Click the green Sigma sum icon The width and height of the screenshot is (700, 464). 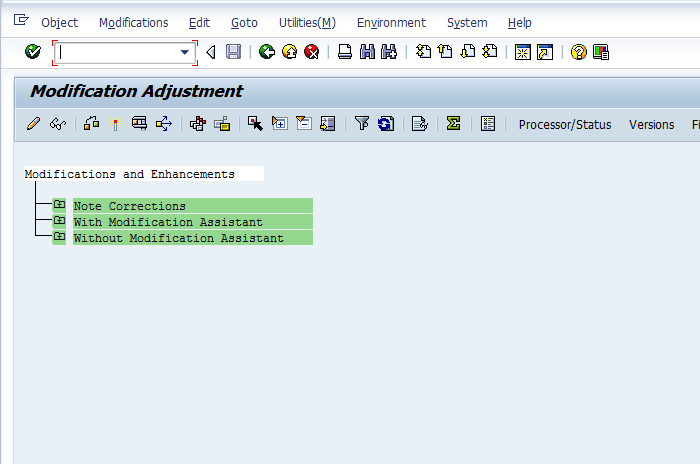click(453, 123)
